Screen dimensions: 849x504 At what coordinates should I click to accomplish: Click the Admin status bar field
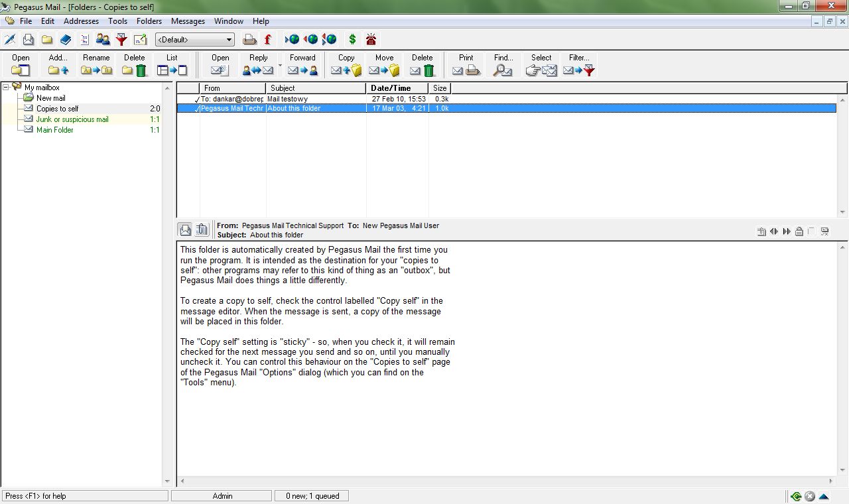click(x=222, y=495)
